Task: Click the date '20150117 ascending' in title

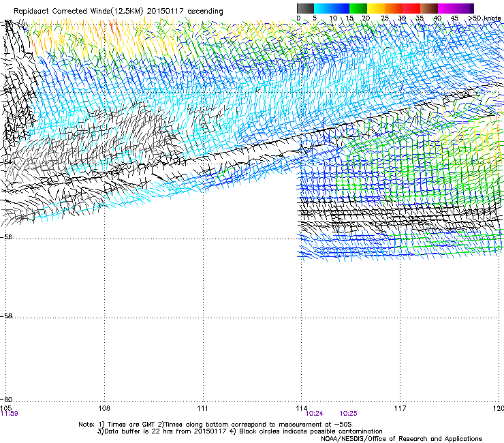Action: click(x=185, y=12)
